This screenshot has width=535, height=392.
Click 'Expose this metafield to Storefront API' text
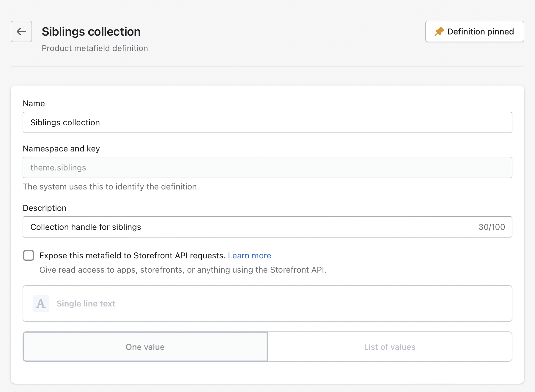pyautogui.click(x=132, y=255)
